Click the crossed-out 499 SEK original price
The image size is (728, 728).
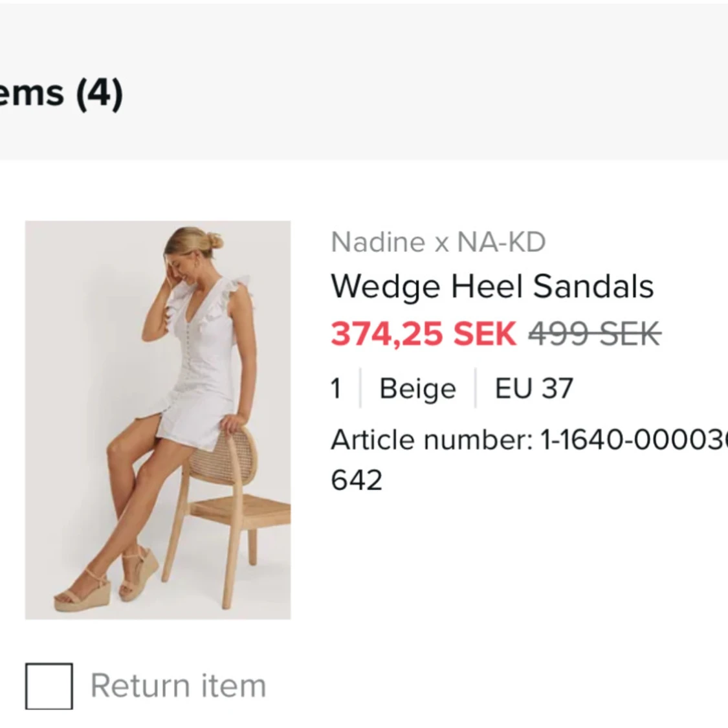[x=595, y=334]
